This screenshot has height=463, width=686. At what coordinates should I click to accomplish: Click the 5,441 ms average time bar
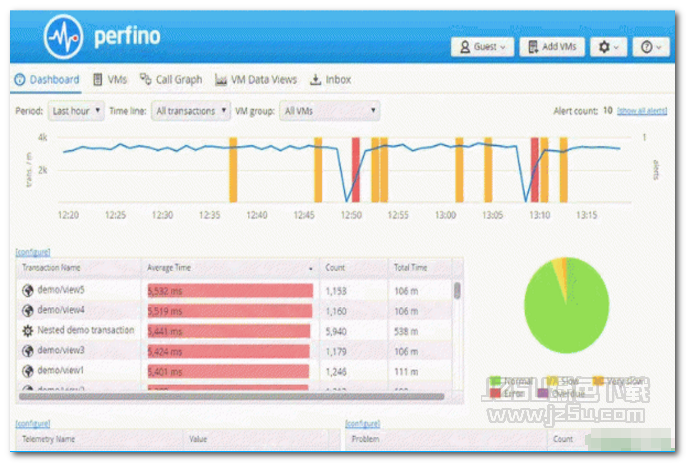click(x=229, y=331)
